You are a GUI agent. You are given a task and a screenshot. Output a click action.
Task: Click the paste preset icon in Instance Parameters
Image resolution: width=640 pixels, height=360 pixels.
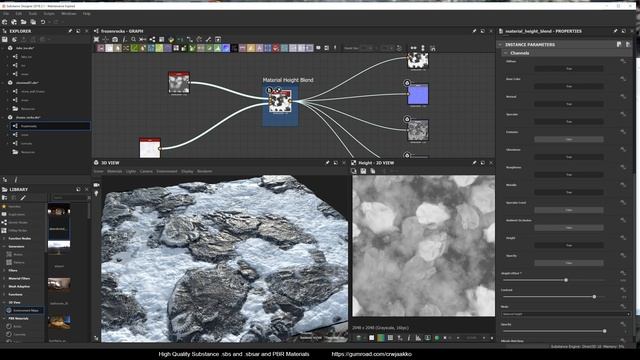point(628,44)
